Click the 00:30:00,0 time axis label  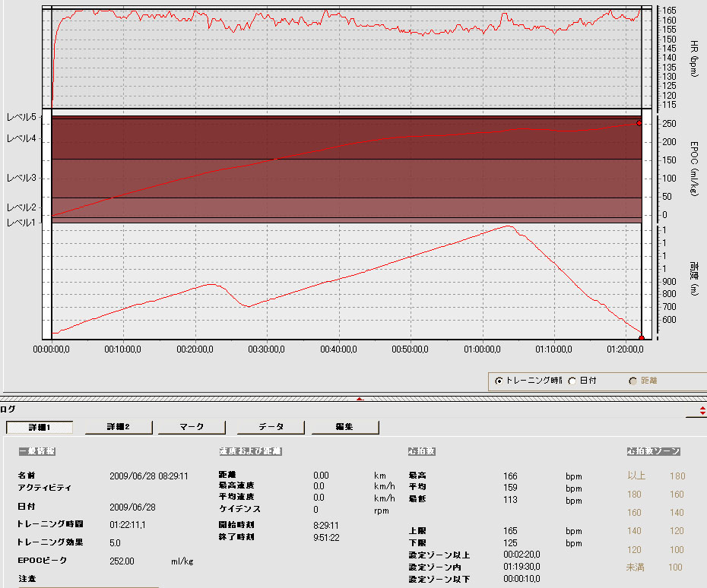[267, 349]
